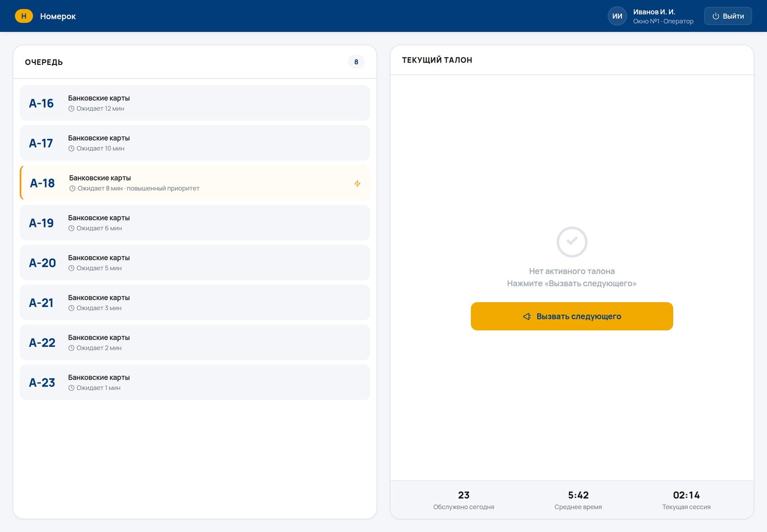Viewport: 767px width, 532px height.
Task: Click the lightning priority icon on A-18
Action: click(357, 183)
